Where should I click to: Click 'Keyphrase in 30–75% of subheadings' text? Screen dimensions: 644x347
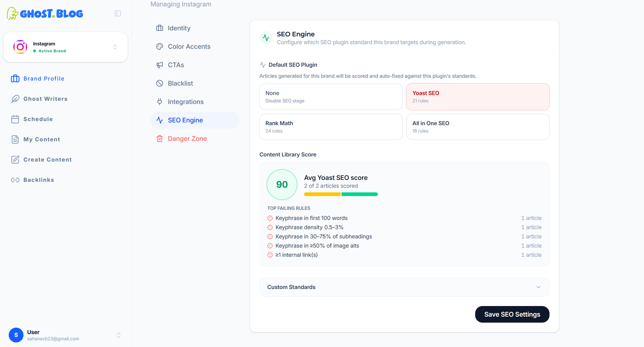(x=324, y=237)
